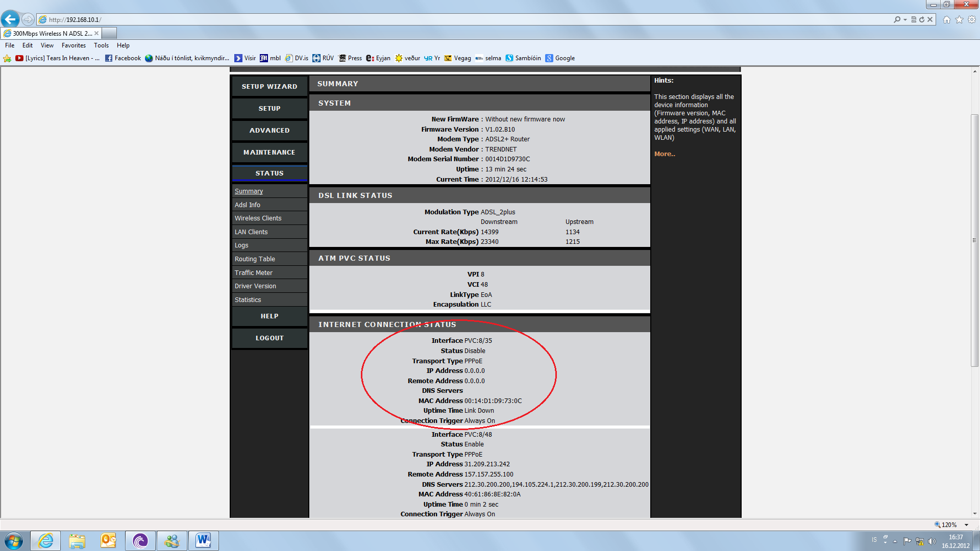
Task: Click the ADVANCED navigation button
Action: tap(269, 130)
